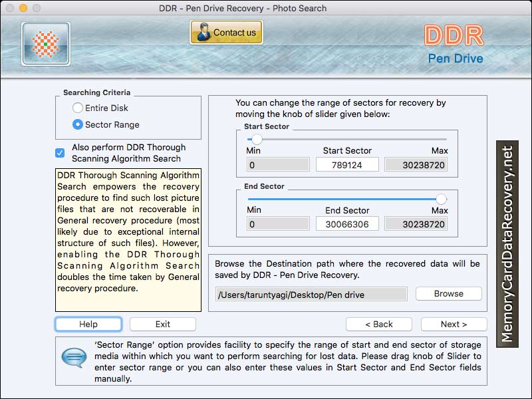Click the Max value box showing 30238720
The height and width of the screenshot is (399, 532).
[416, 164]
